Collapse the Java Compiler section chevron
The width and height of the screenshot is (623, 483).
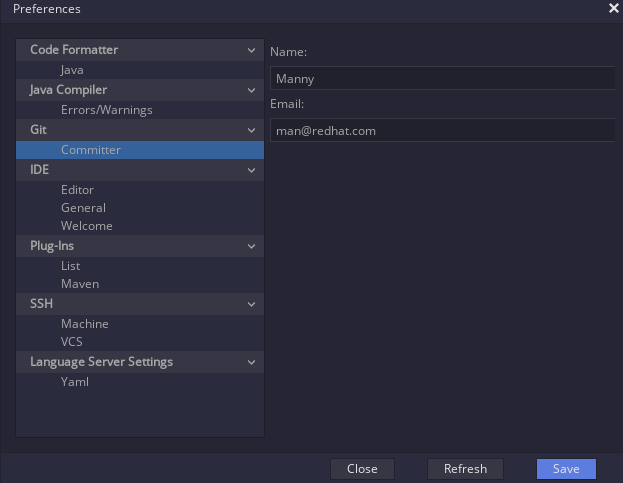(x=251, y=91)
